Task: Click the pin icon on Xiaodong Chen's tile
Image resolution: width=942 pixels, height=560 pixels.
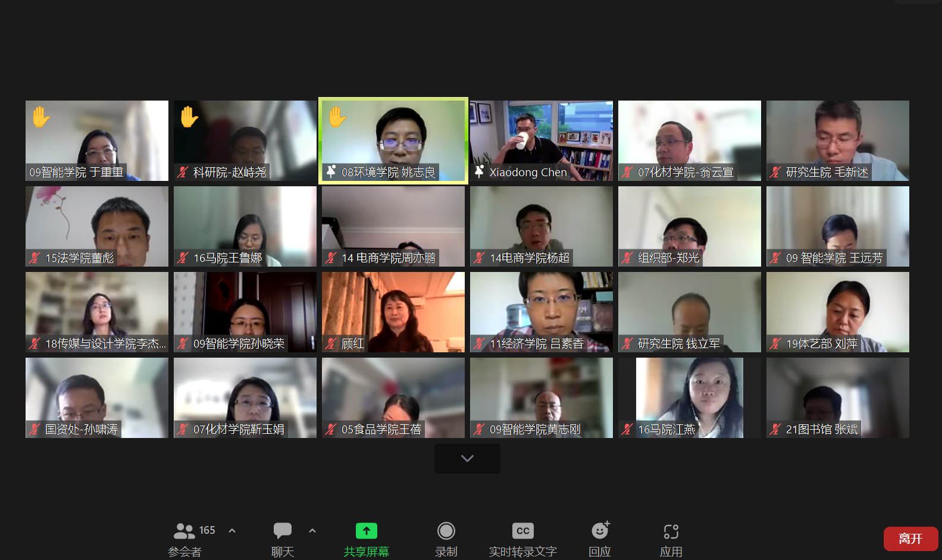Action: 479,172
